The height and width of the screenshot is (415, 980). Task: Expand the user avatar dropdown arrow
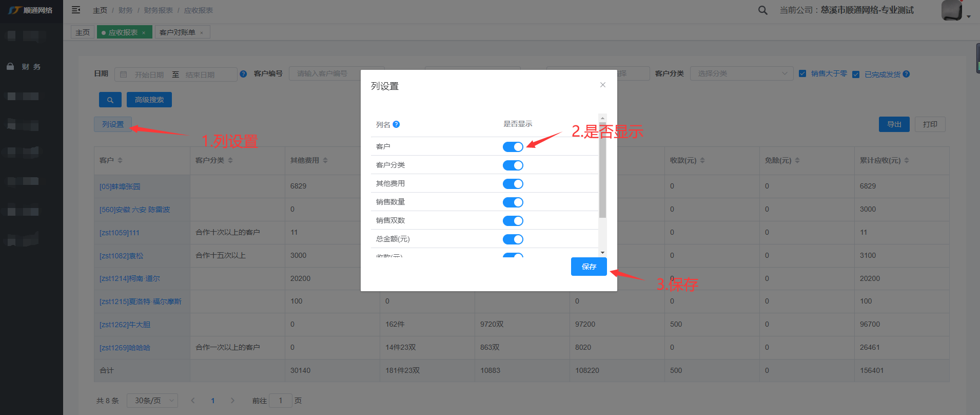[x=969, y=16]
